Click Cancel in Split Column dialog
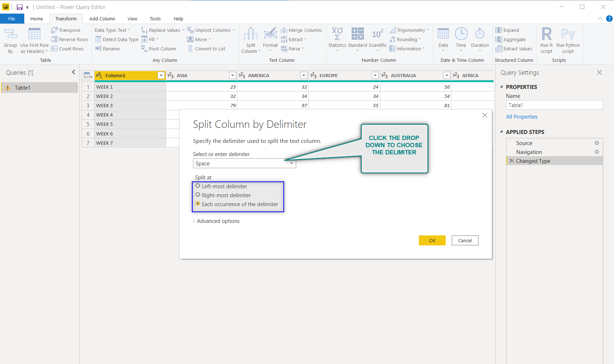 465,240
